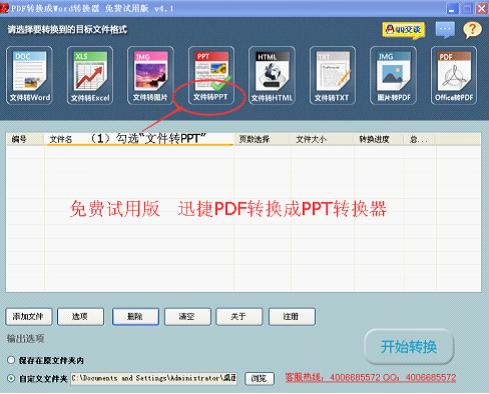The height and width of the screenshot is (394, 489).
Task: Click the 页数选择 column header
Action: point(262,139)
